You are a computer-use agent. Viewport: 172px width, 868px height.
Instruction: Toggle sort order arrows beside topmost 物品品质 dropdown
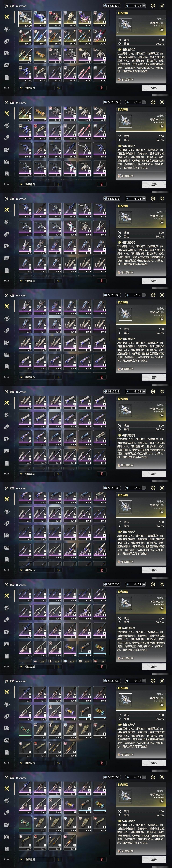(58, 88)
